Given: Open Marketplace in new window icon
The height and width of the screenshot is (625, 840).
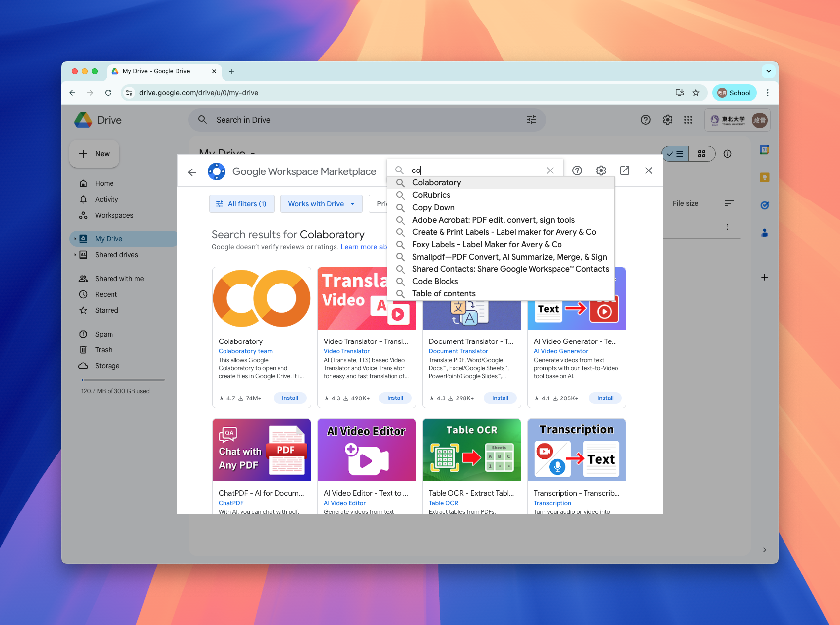Looking at the screenshot, I should 624,170.
